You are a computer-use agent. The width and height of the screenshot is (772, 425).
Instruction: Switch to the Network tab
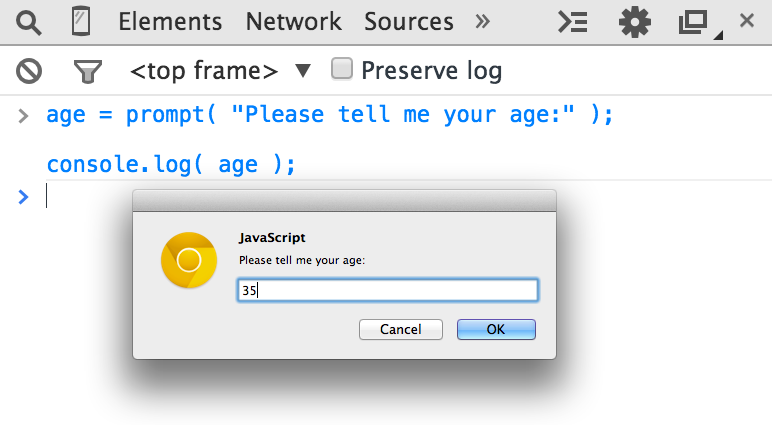293,21
